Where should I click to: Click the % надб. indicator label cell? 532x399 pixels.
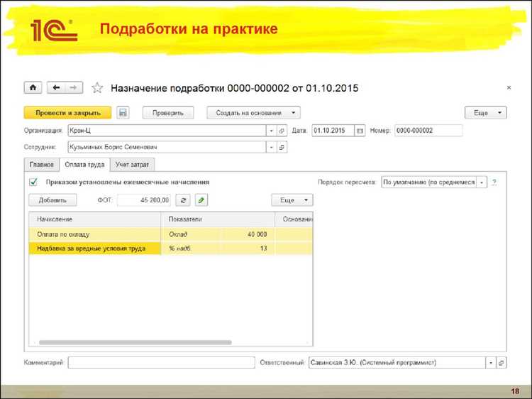pos(191,248)
